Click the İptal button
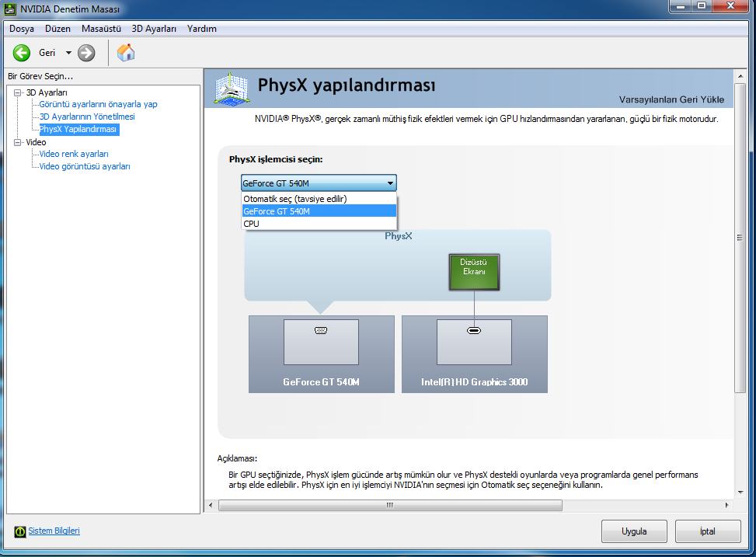The image size is (756, 557). (708, 531)
